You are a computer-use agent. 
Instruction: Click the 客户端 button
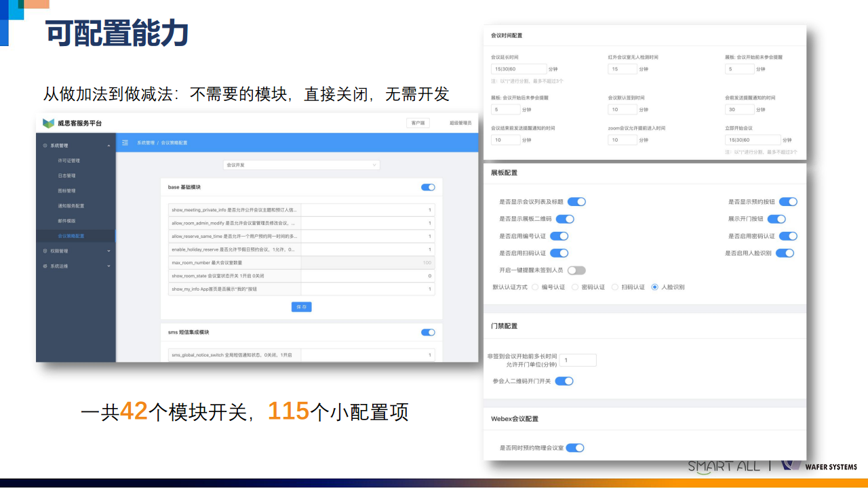click(418, 123)
